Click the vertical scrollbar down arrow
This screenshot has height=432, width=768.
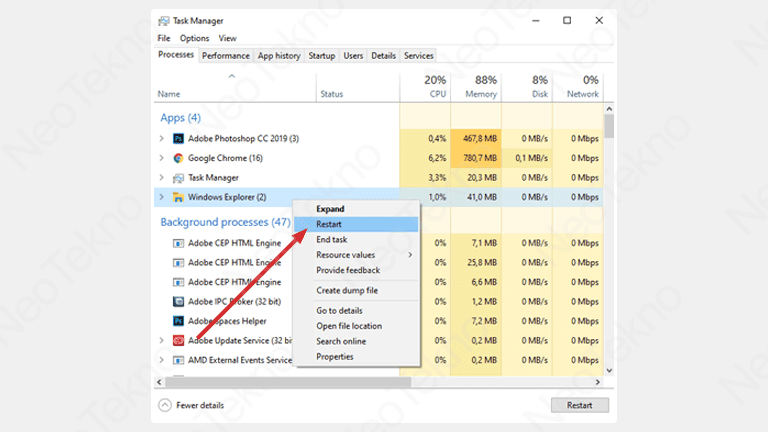click(609, 371)
